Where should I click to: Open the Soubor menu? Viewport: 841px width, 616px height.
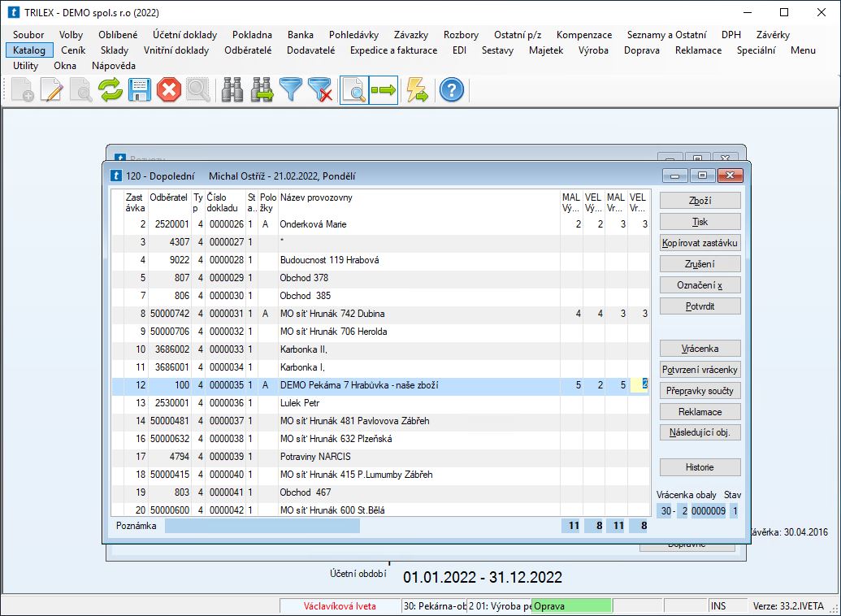pyautogui.click(x=29, y=35)
